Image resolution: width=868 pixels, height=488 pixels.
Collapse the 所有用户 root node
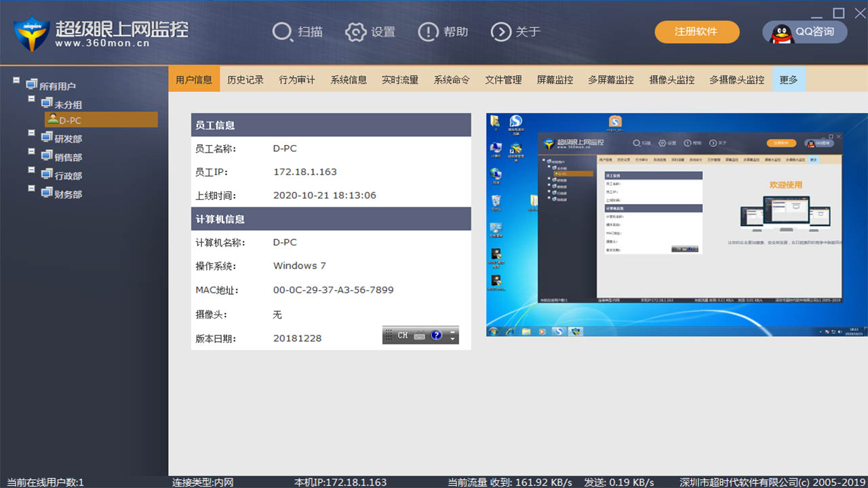16,81
